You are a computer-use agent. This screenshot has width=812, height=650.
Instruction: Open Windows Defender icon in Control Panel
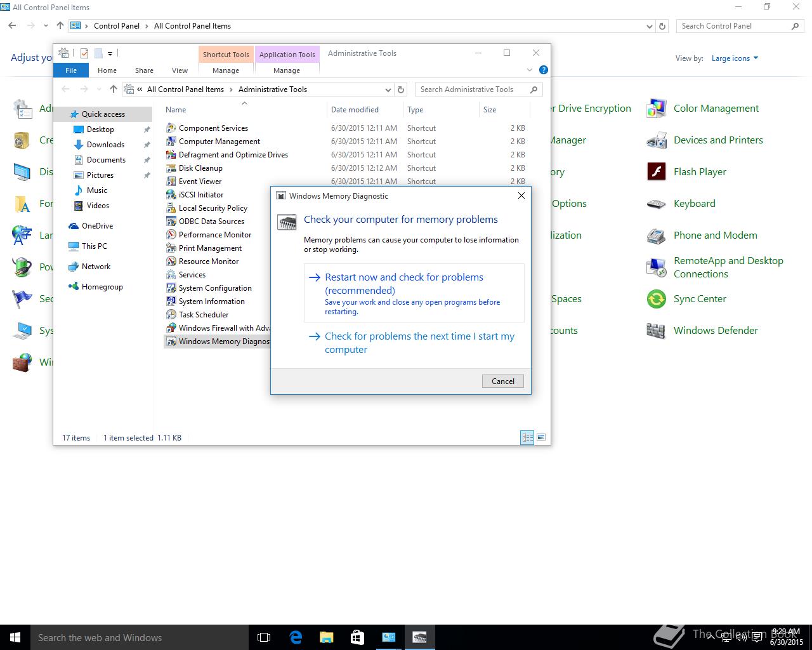coord(656,331)
